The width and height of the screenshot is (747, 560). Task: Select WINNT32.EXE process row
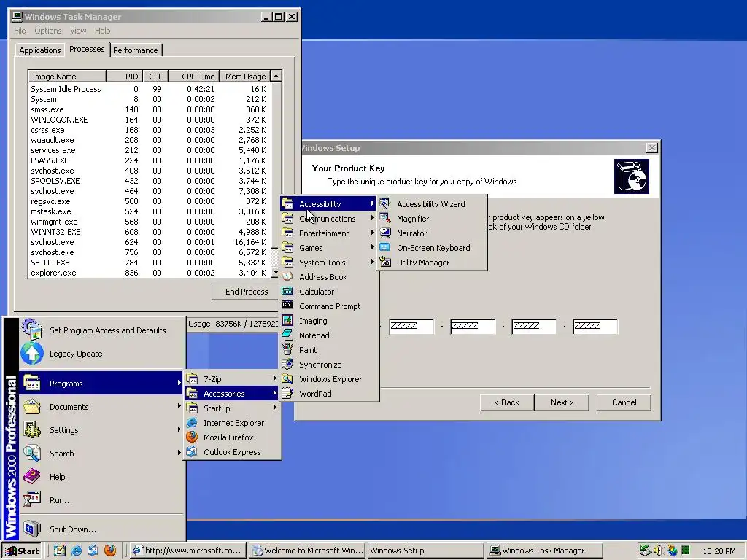[x=149, y=232]
